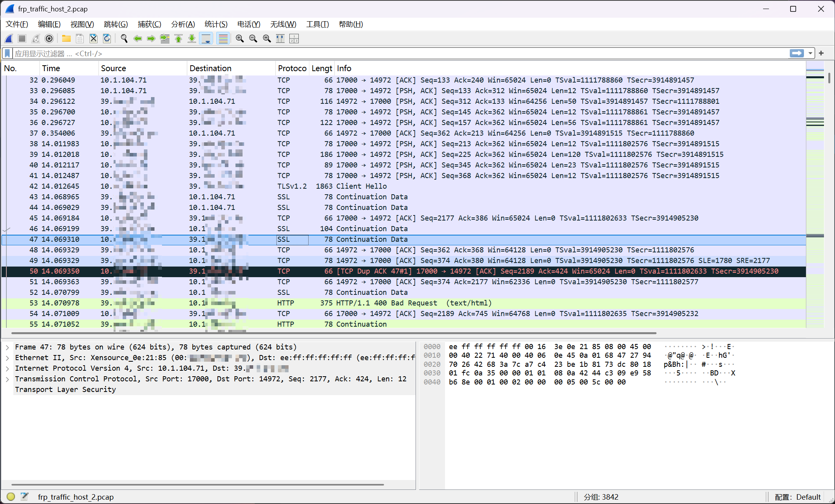The width and height of the screenshot is (835, 504).
Task: Click the filter bookmark icon
Action: (7, 53)
